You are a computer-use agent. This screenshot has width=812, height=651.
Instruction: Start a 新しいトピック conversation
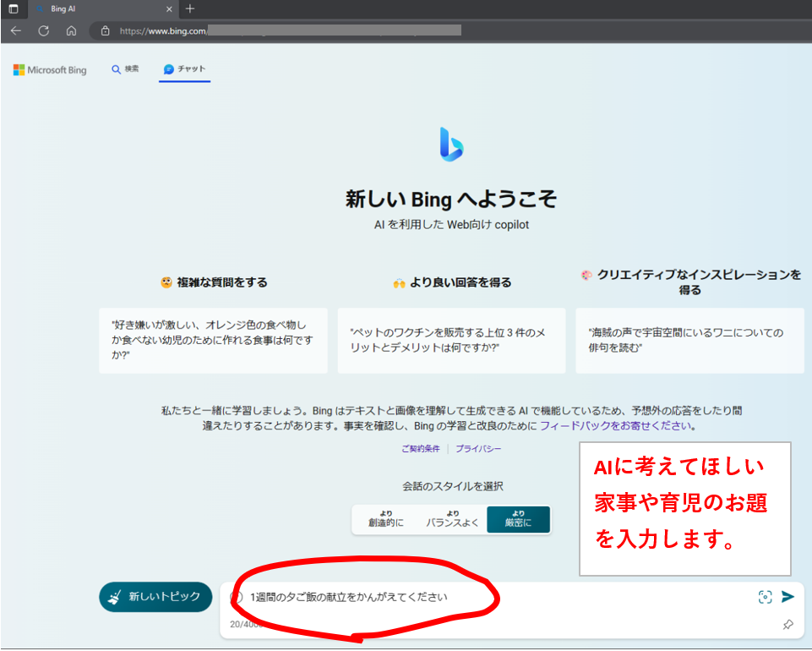[x=155, y=597]
